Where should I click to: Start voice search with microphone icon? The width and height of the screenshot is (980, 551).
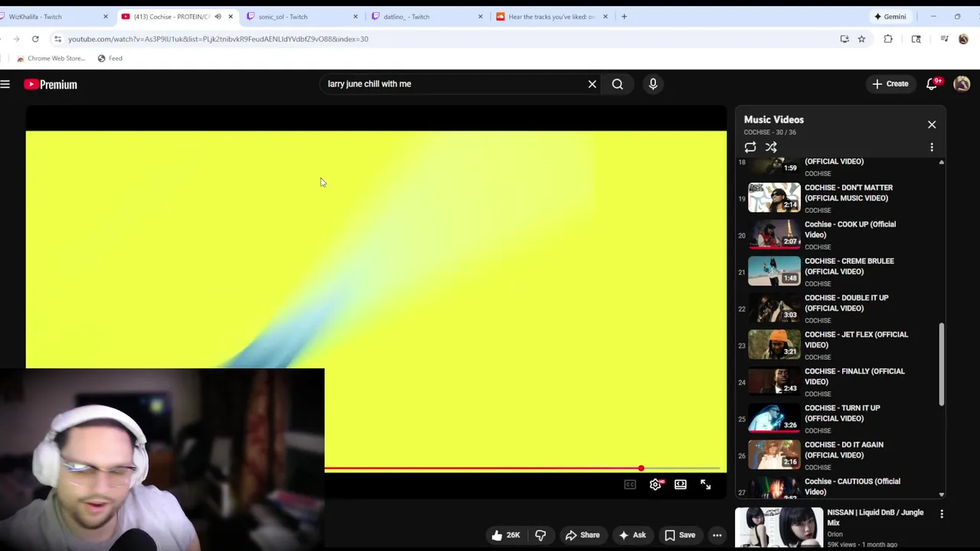pyautogui.click(x=653, y=84)
